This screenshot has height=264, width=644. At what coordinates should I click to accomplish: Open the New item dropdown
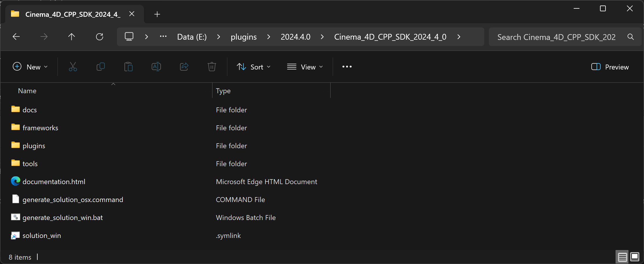(x=30, y=67)
